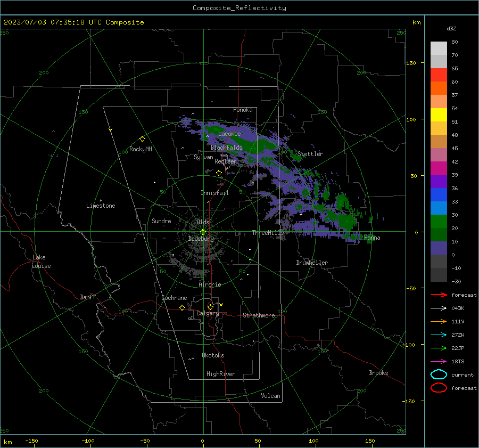Viewport: 479px width, 448px height.
Task: Click the 04DK legend label
Action: point(458,308)
